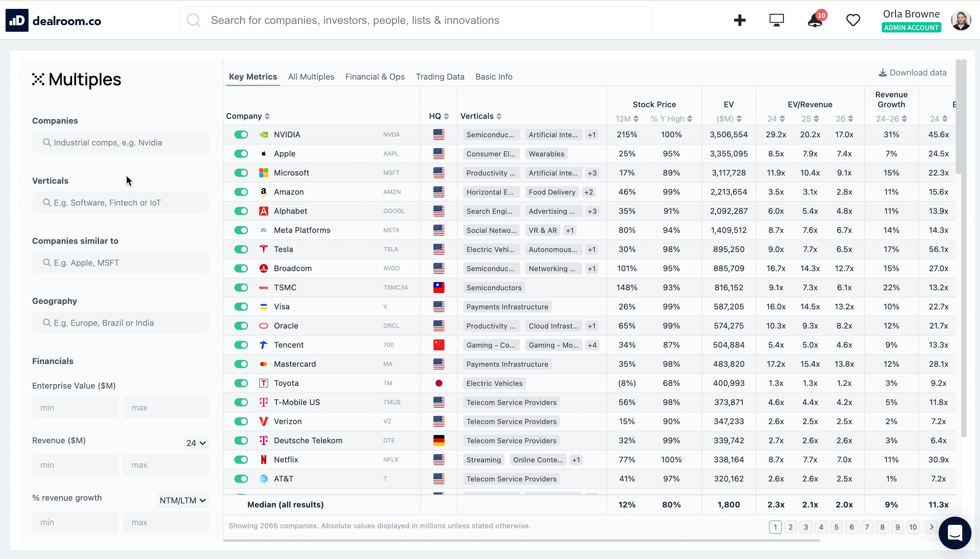Image resolution: width=980 pixels, height=559 pixels.
Task: Click the Microsoft logo icon
Action: coord(263,173)
